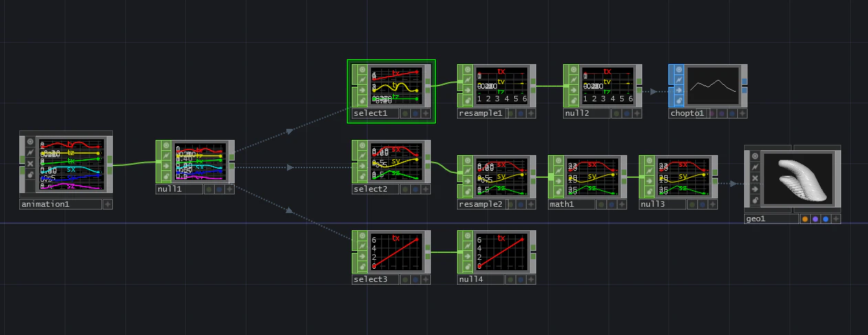Lock the geo1 node
This screenshot has height=335, width=868.
754,201
